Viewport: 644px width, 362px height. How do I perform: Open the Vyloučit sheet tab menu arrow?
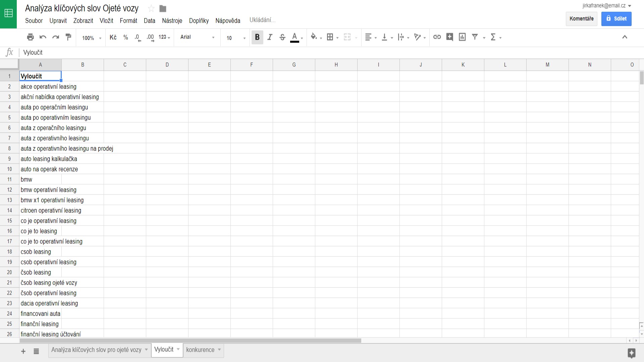pos(178,349)
